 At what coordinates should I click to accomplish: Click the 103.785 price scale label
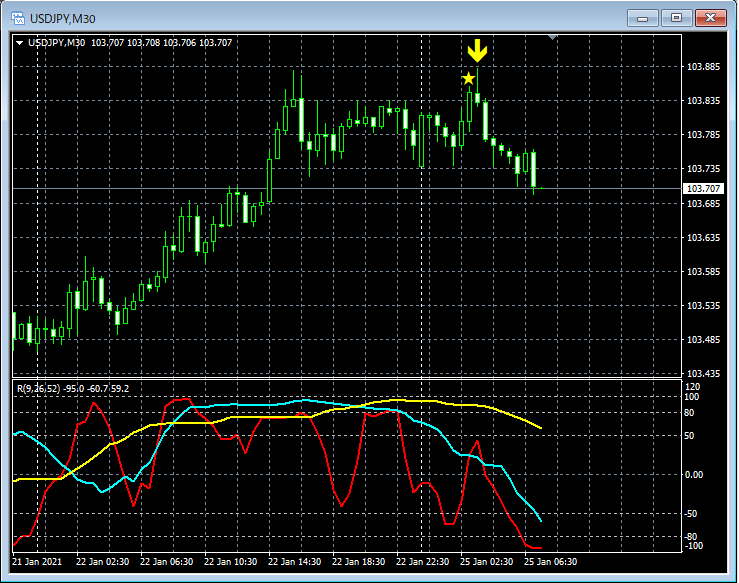coord(703,135)
